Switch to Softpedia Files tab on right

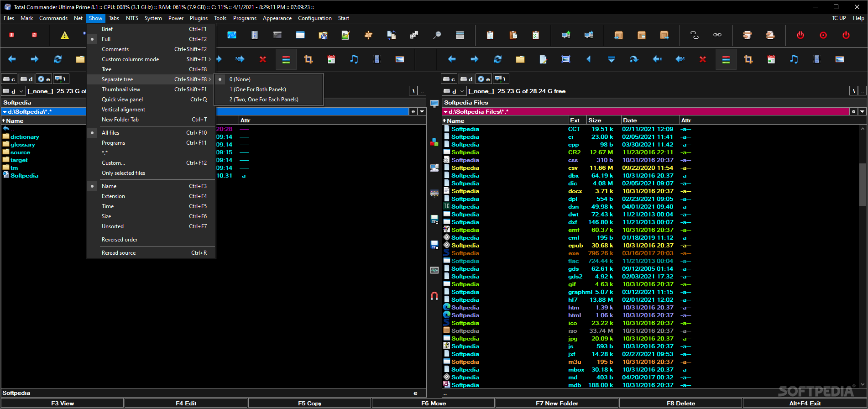(x=466, y=103)
